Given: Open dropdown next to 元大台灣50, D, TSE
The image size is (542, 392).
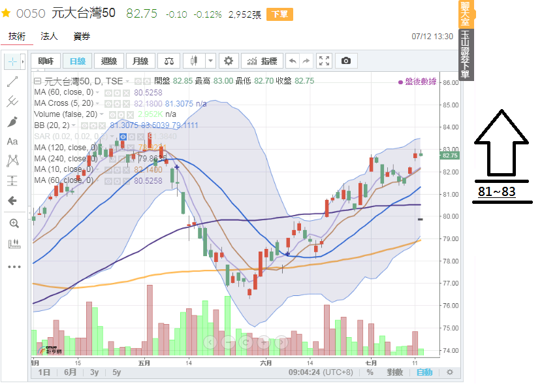Looking at the screenshot, I should click(127, 81).
